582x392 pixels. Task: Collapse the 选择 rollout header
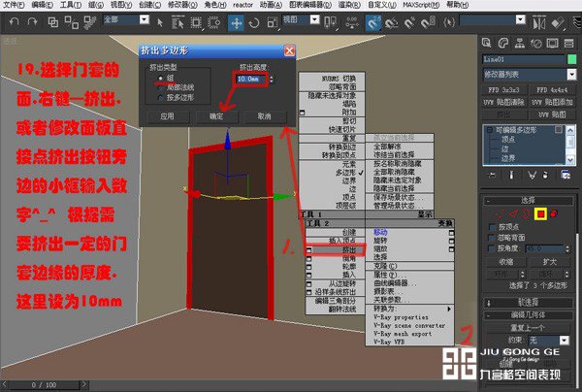click(x=529, y=201)
